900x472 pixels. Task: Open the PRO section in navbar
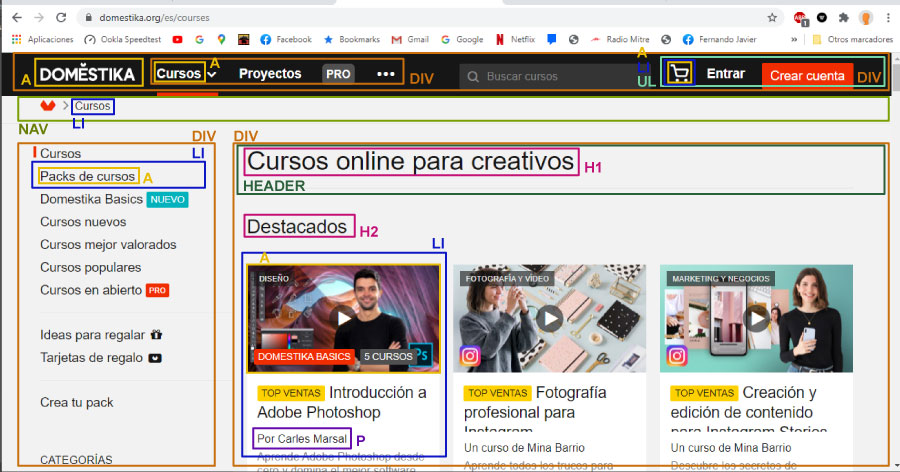pyautogui.click(x=338, y=74)
